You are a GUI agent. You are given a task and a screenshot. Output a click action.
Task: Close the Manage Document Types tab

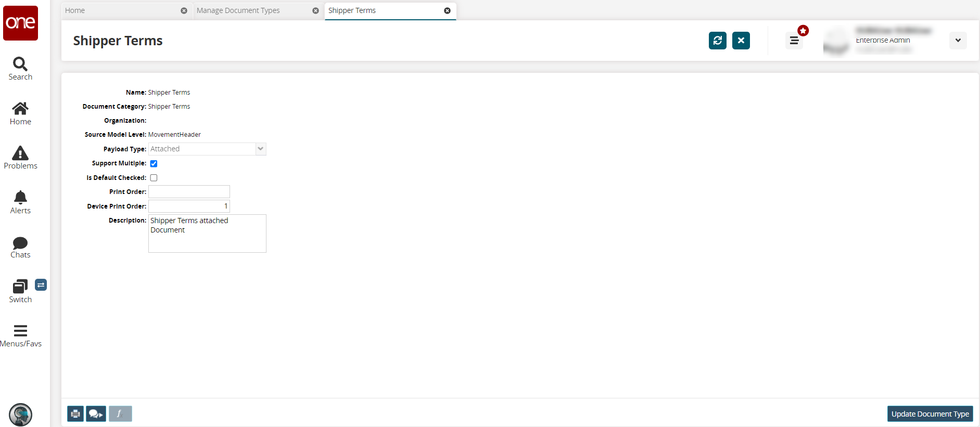tap(315, 10)
